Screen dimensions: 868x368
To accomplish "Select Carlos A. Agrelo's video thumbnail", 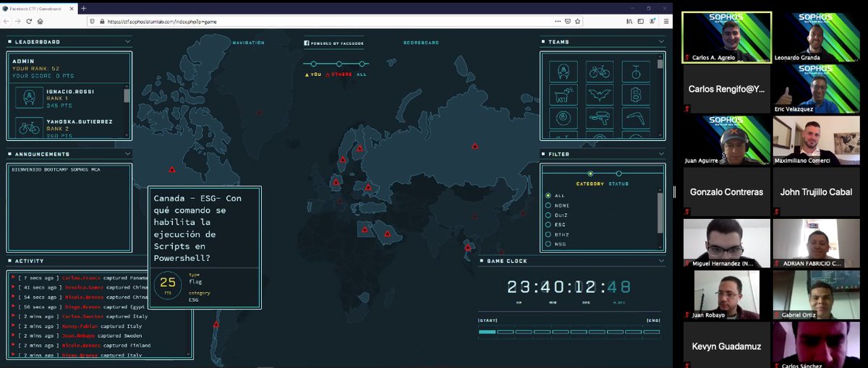I will pos(726,37).
